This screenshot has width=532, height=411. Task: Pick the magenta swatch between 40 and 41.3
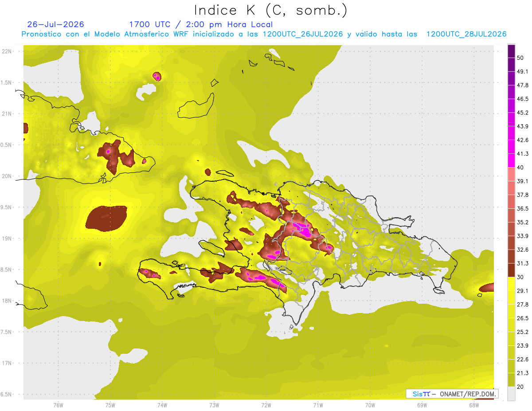(511, 160)
